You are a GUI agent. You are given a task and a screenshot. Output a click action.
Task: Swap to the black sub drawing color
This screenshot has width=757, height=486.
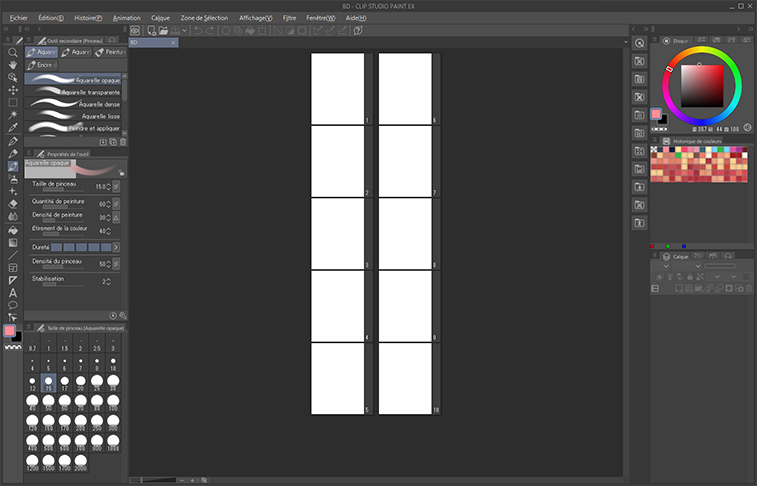(x=17, y=337)
